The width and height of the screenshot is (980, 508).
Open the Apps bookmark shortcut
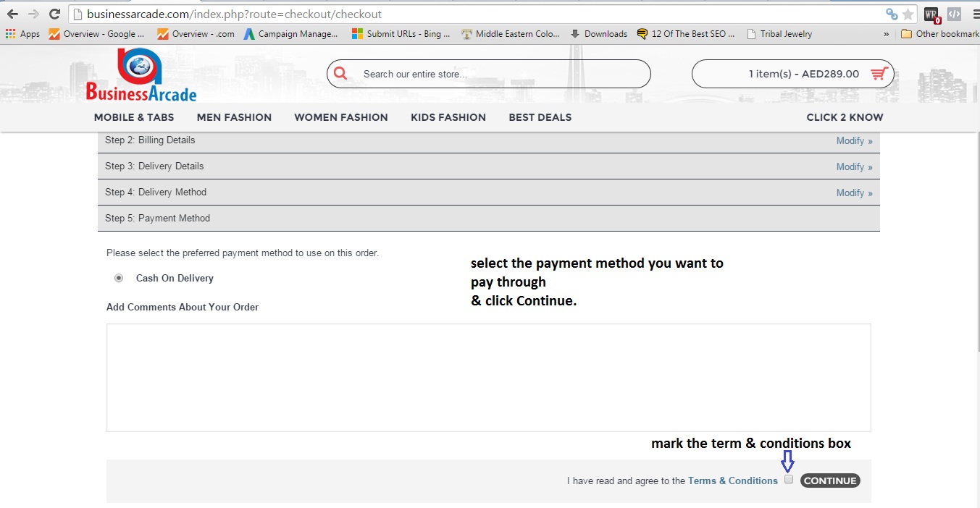[x=22, y=34]
